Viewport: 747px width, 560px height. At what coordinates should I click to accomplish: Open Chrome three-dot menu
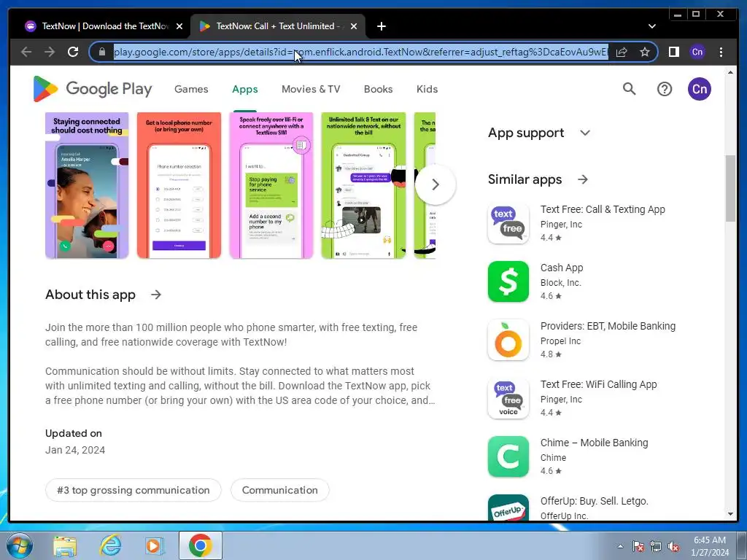coord(721,52)
